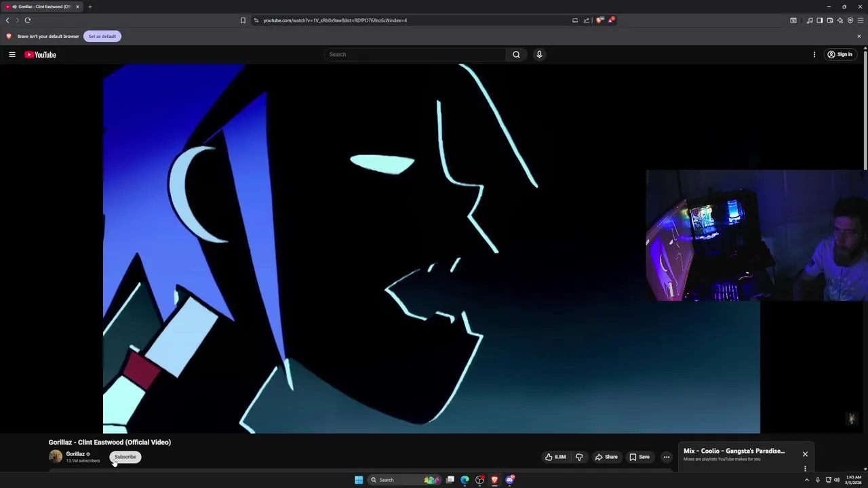868x488 pixels.
Task: Click the video player to pause
Action: click(x=431, y=249)
